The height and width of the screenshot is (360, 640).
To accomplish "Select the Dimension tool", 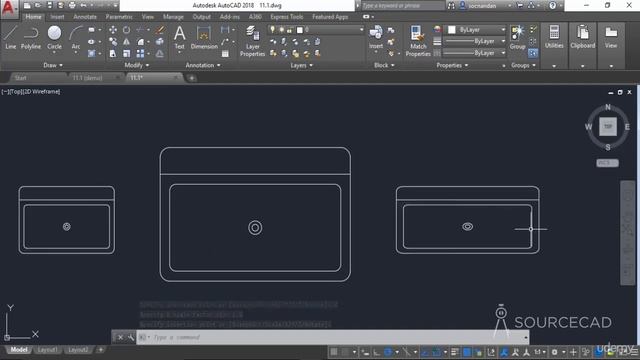I will click(204, 38).
